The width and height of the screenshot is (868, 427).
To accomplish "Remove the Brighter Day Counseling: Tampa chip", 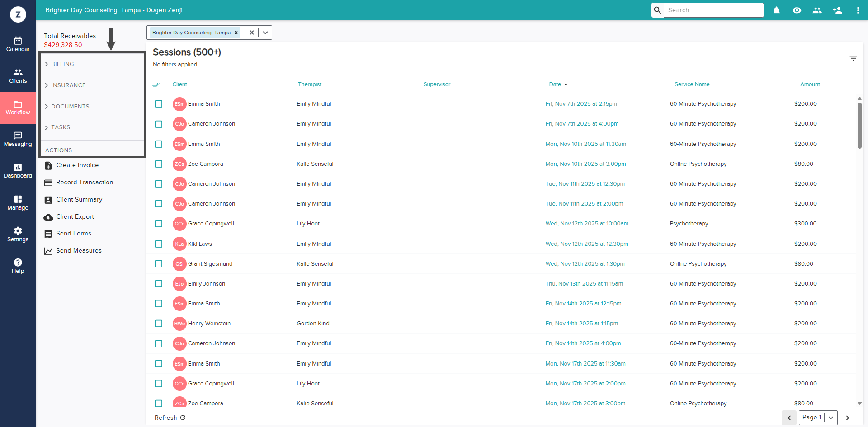I will click(x=236, y=33).
